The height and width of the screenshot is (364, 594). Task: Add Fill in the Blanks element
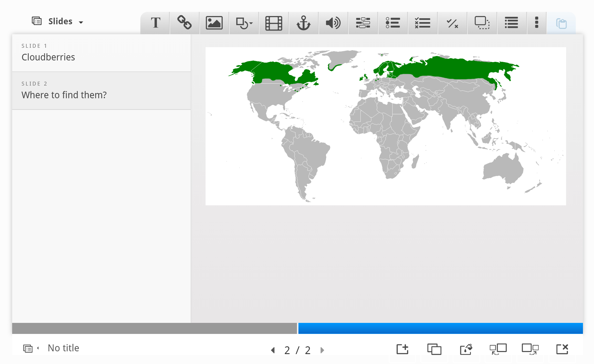pyautogui.click(x=363, y=23)
